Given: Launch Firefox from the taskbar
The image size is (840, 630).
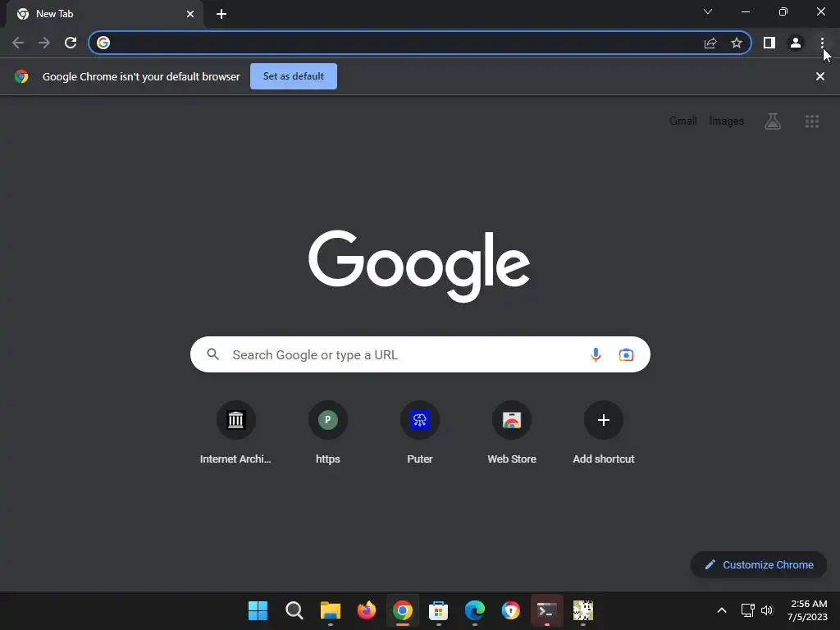Looking at the screenshot, I should [367, 610].
